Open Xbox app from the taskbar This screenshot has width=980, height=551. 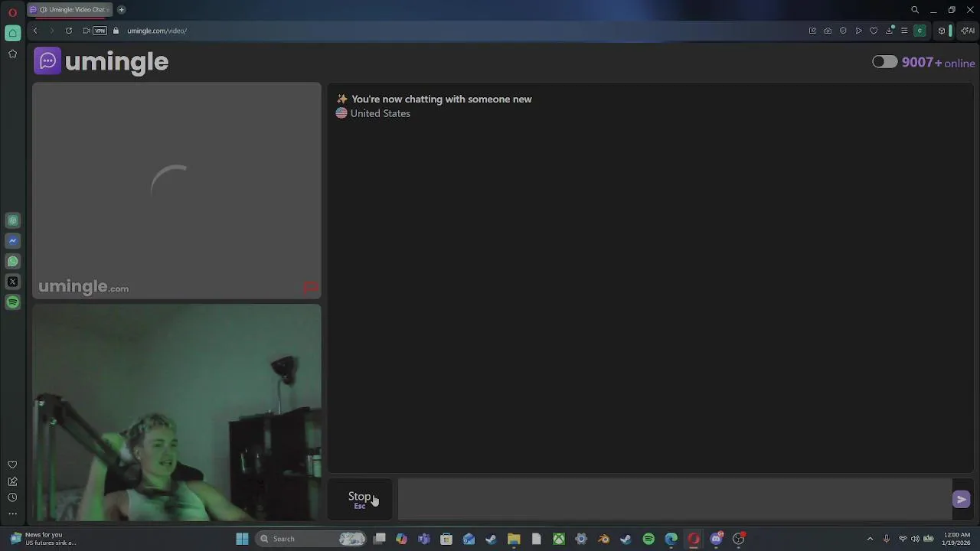[559, 539]
